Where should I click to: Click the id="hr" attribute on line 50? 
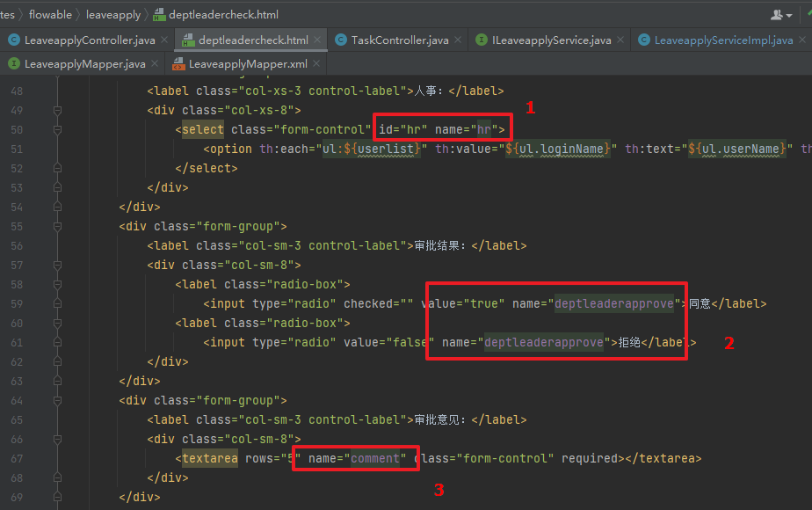click(x=402, y=129)
